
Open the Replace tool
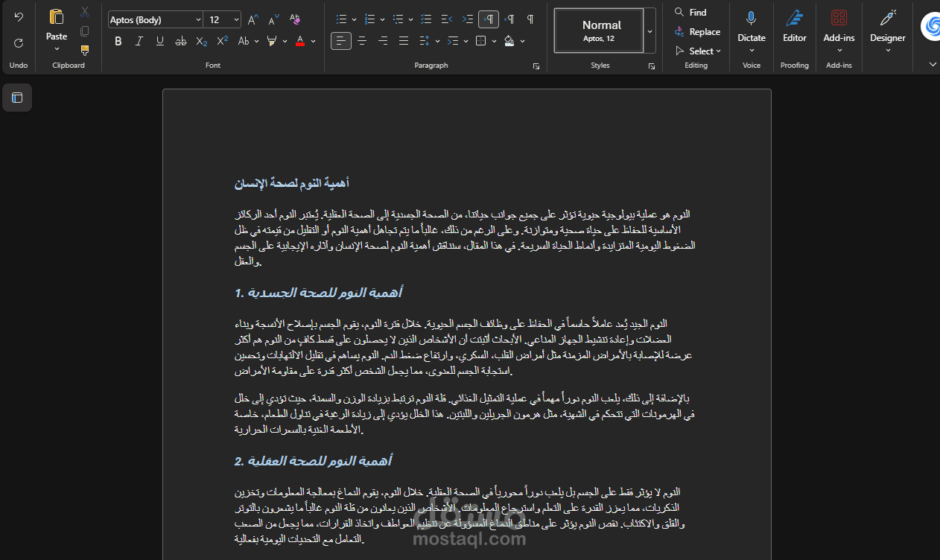point(697,32)
